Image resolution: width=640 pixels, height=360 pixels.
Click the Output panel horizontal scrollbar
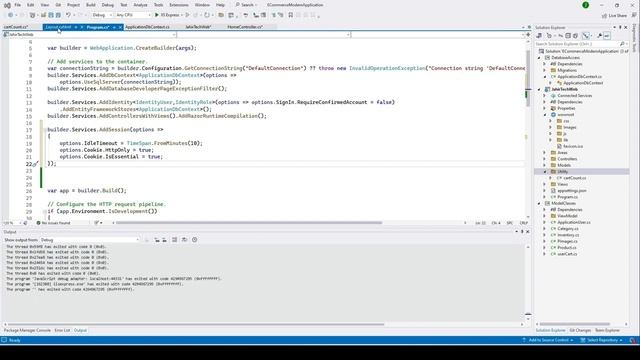tap(196, 324)
